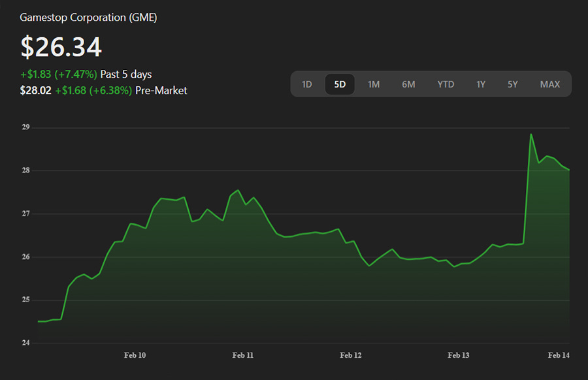Image resolution: width=588 pixels, height=380 pixels.
Task: Switch chart to 1M range
Action: (374, 84)
